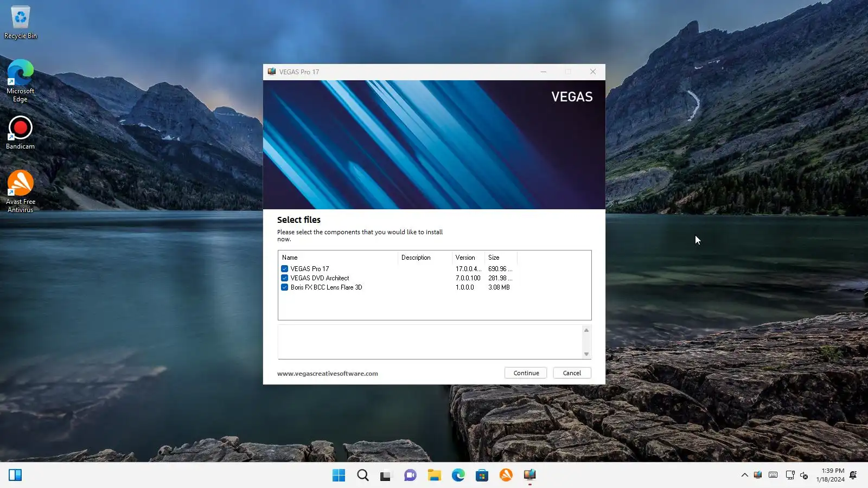Click the VEGAS icon in the system tray

[758, 476]
